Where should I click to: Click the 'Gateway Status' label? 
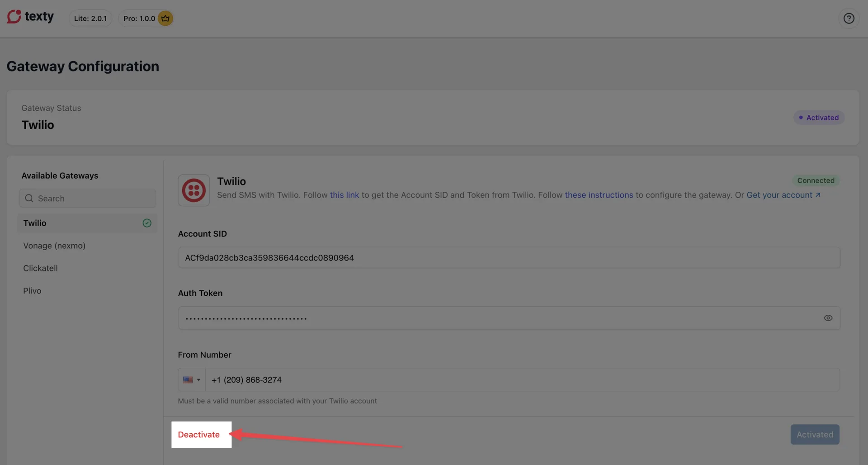click(x=51, y=108)
